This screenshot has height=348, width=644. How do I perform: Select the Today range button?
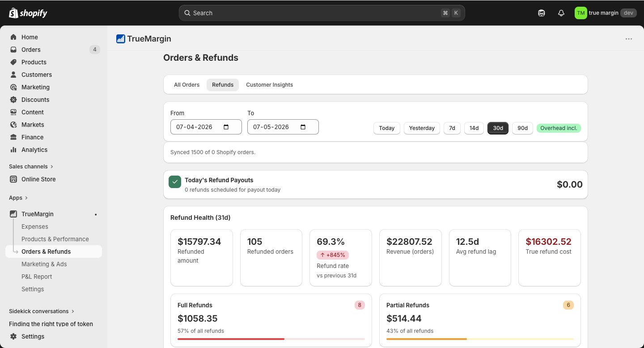[387, 128]
